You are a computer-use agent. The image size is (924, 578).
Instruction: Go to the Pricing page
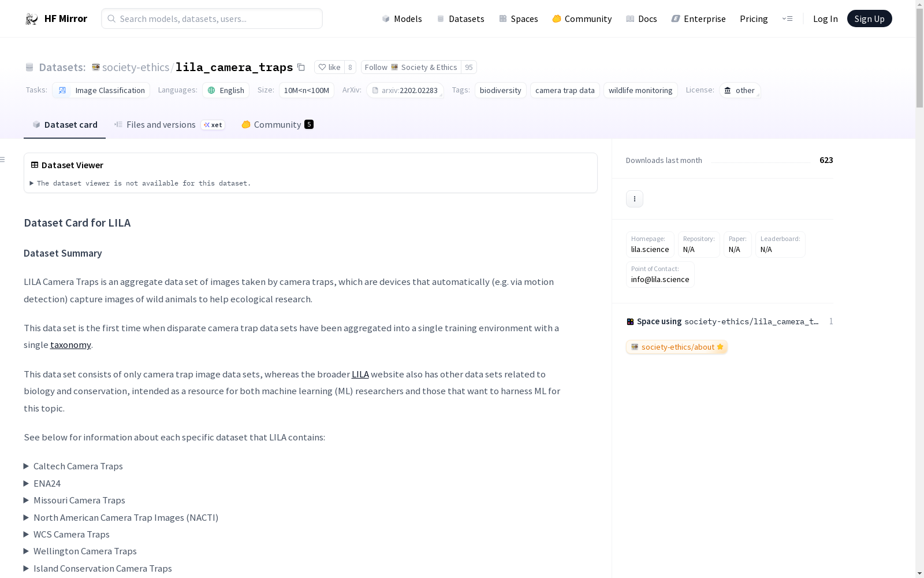point(754,18)
